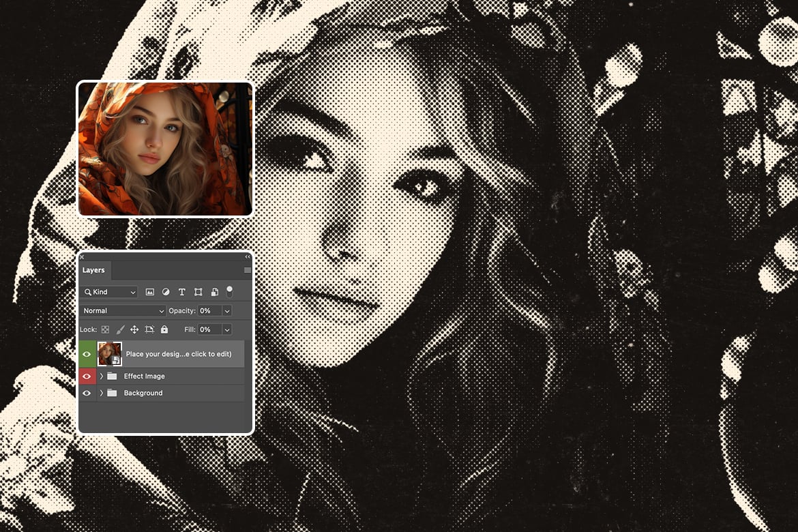Viewport: 798px width, 532px height.
Task: Lock position move icon
Action: (134, 330)
